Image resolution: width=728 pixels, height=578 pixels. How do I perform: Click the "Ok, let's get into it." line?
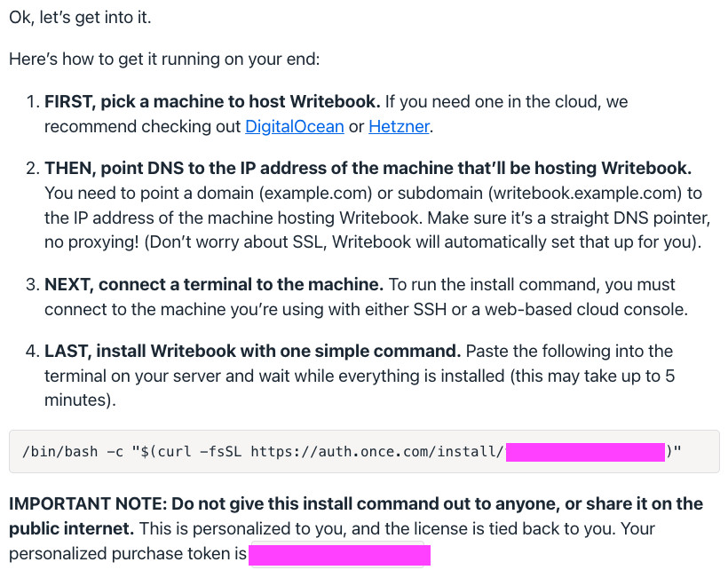[75, 20]
